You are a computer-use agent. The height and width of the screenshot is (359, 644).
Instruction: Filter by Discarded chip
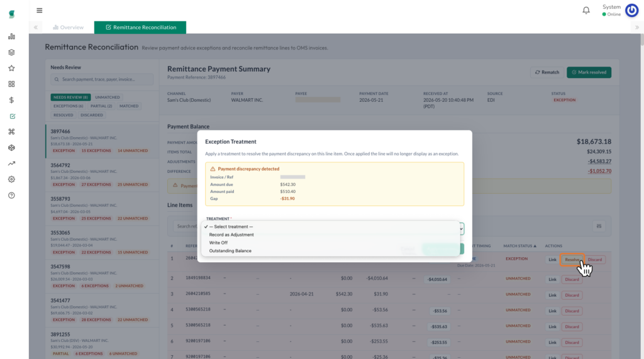point(92,115)
